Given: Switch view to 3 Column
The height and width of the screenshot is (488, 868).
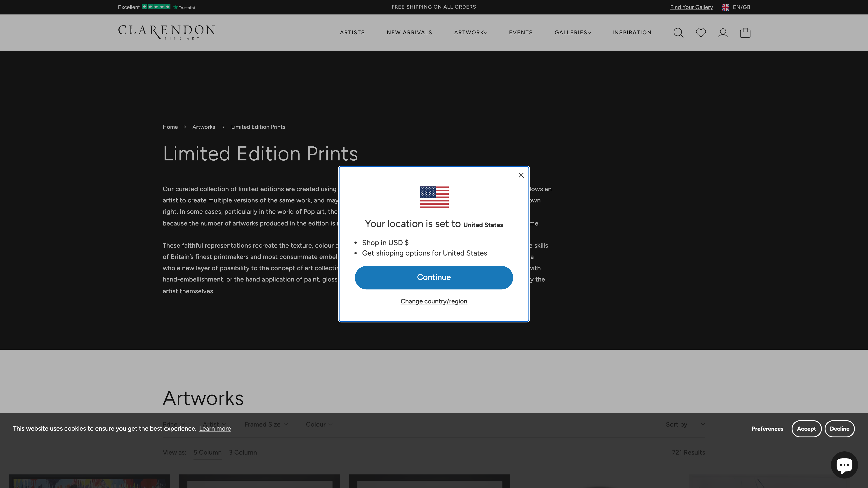Looking at the screenshot, I should tap(243, 452).
